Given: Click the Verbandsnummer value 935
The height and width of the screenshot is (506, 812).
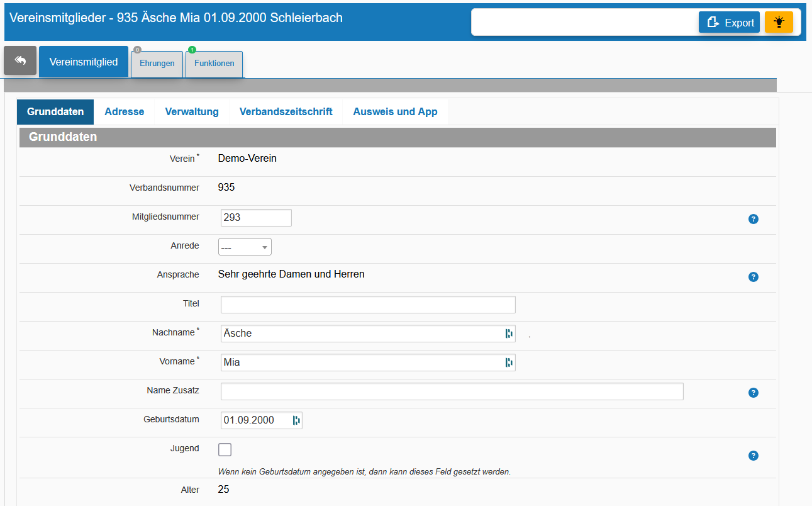Looking at the screenshot, I should [x=226, y=187].
